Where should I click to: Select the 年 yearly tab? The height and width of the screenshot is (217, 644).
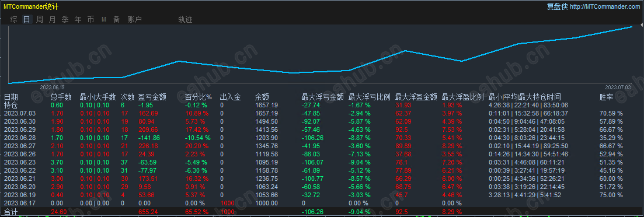click(x=78, y=19)
